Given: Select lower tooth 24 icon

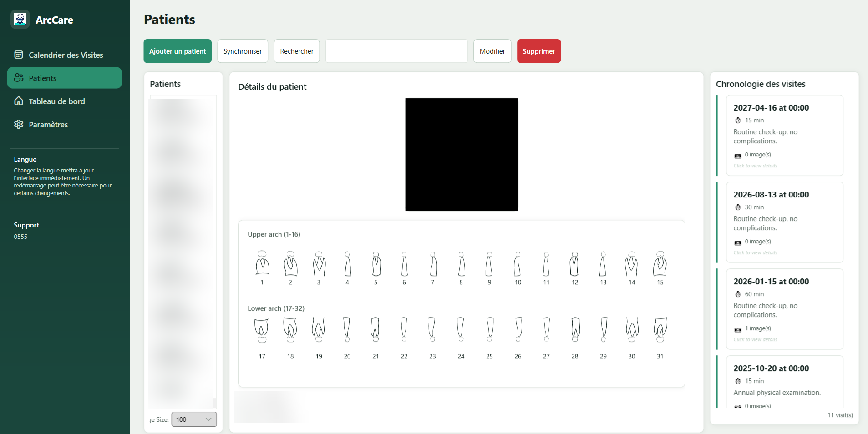Looking at the screenshot, I should coord(461,330).
